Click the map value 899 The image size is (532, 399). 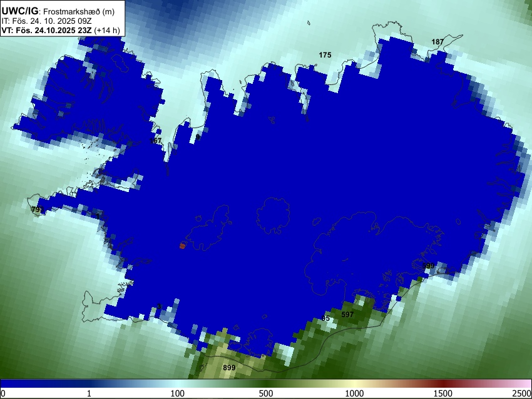click(229, 368)
